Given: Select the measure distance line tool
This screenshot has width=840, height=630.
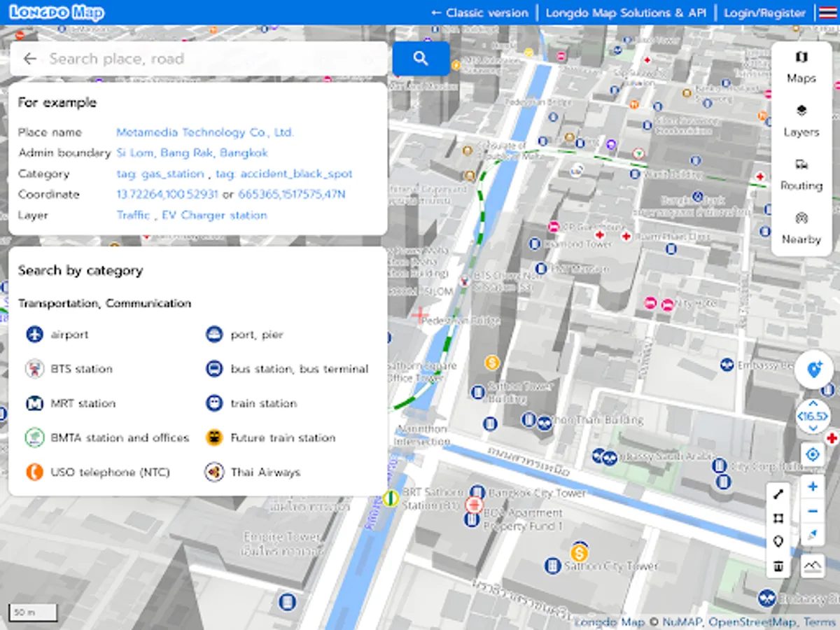Looking at the screenshot, I should tap(778, 494).
